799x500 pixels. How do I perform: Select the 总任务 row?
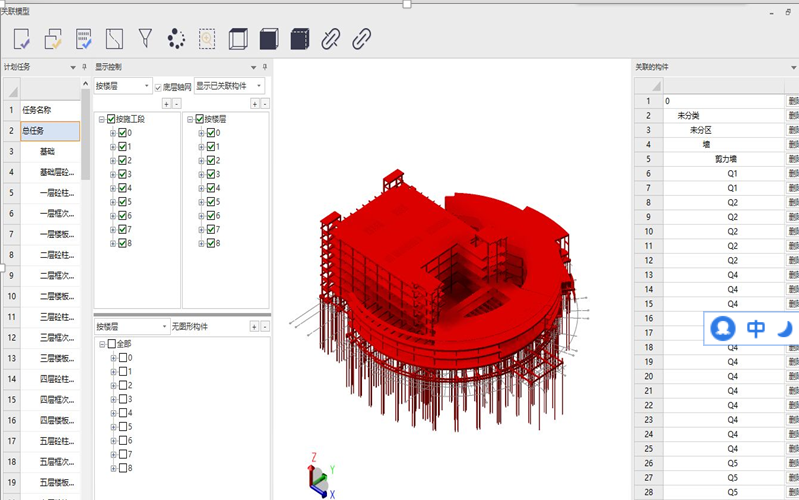(50, 131)
